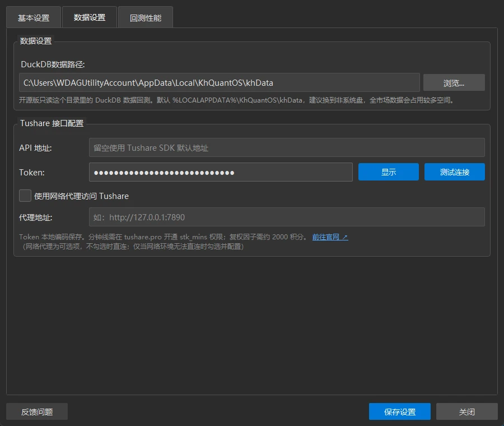
Task: Click the 保存设置 button
Action: (399, 411)
